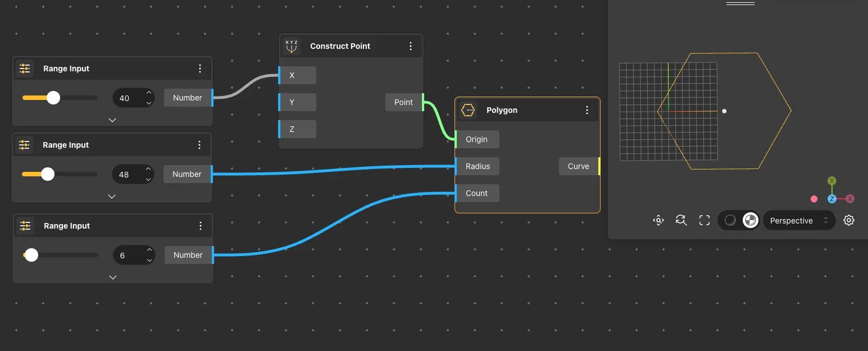This screenshot has height=351, width=868.
Task: Expand the Range Input node with value 40
Action: coord(112,120)
